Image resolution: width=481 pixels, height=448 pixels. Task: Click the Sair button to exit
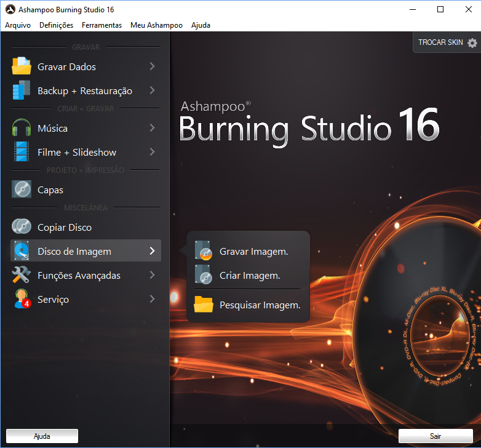tap(435, 436)
